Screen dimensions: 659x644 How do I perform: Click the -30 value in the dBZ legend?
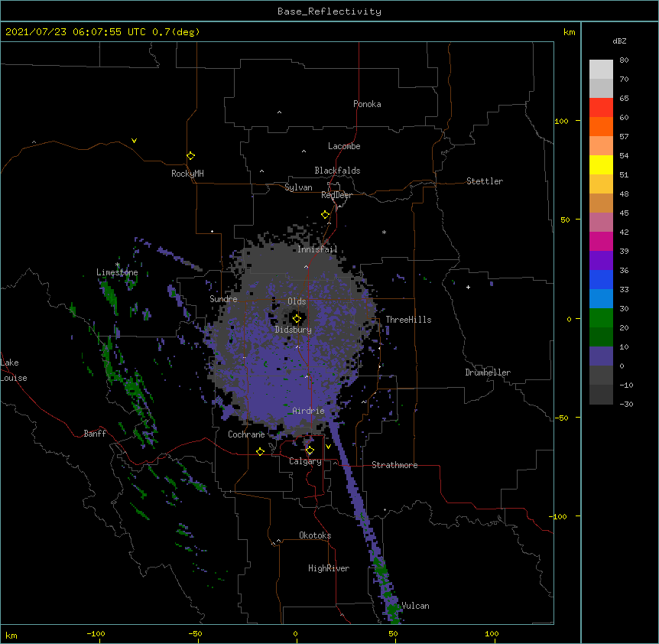(626, 404)
